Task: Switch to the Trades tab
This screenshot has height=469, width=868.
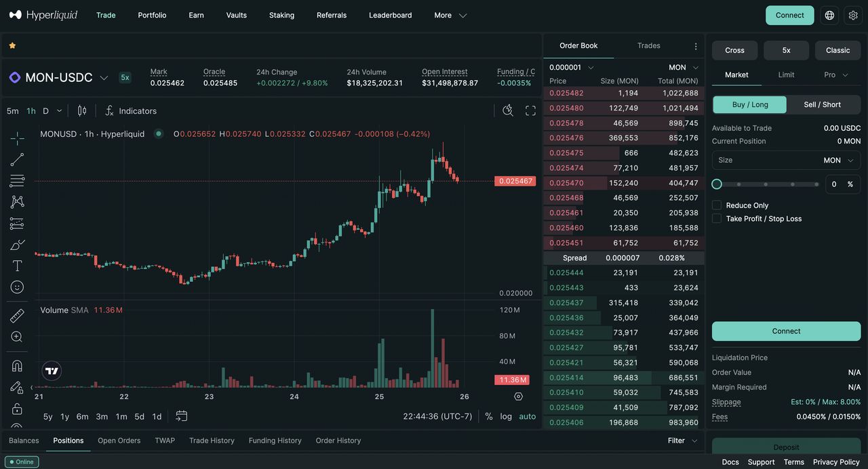Action: pyautogui.click(x=649, y=45)
